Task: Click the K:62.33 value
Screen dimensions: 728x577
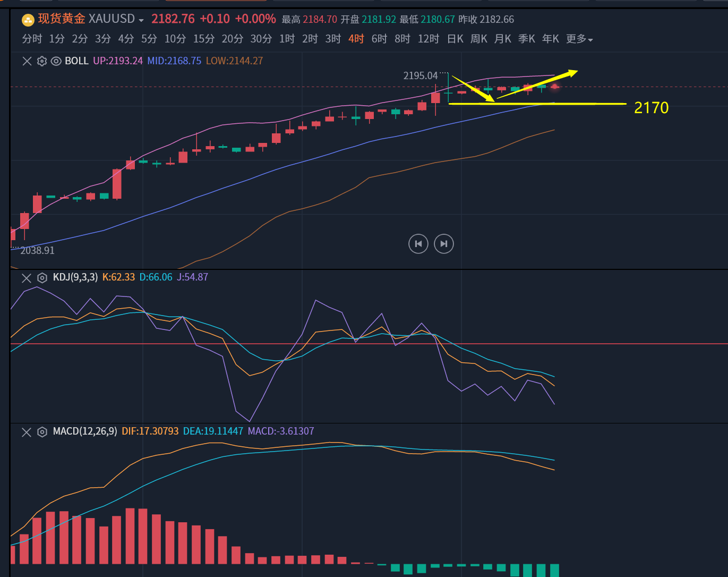Action: (118, 277)
